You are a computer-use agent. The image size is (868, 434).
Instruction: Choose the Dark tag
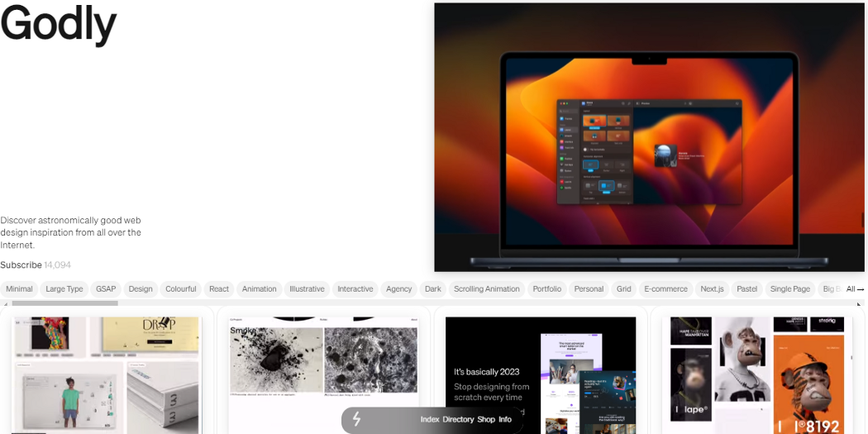433,289
